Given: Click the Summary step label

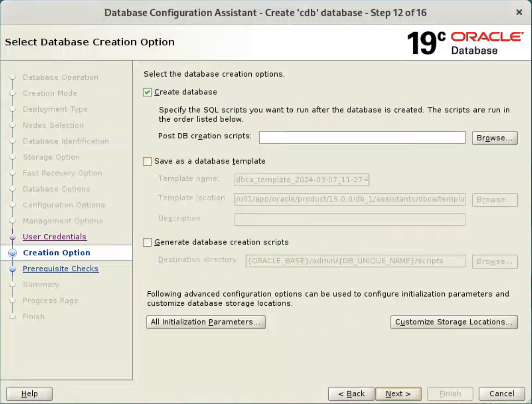Looking at the screenshot, I should [41, 285].
